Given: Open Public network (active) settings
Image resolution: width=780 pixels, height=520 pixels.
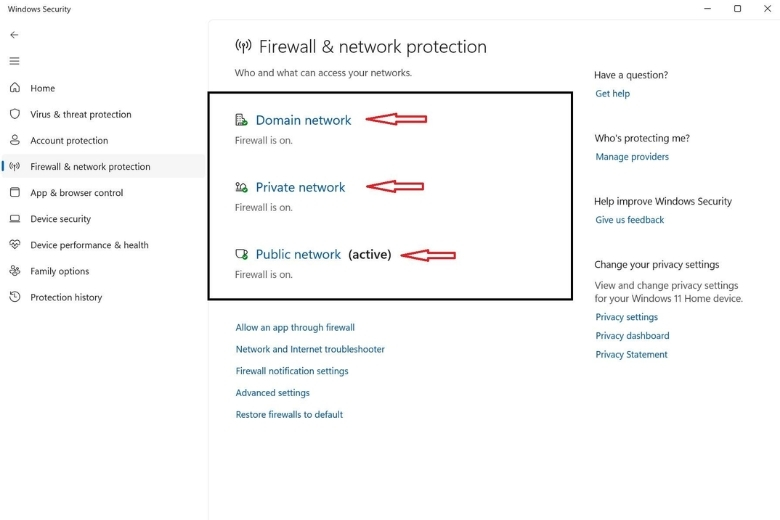Looking at the screenshot, I should [298, 254].
